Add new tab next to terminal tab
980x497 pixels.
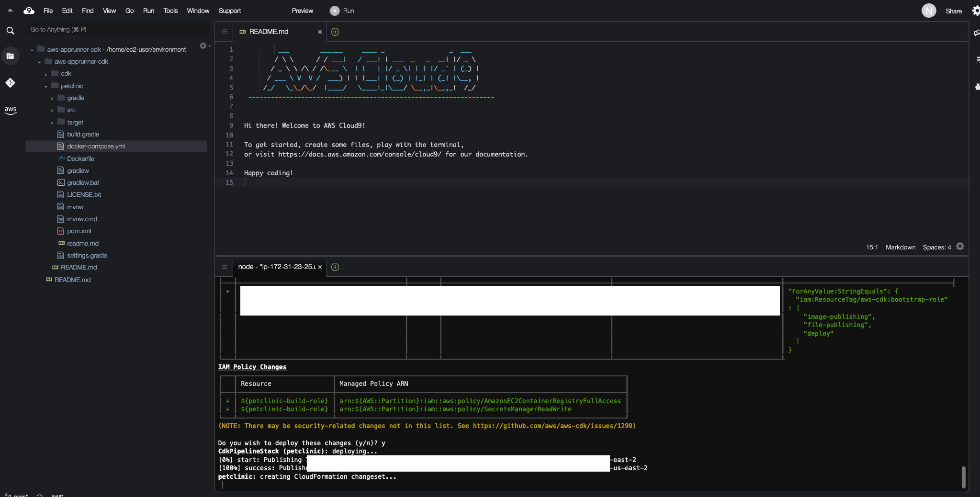pyautogui.click(x=335, y=267)
